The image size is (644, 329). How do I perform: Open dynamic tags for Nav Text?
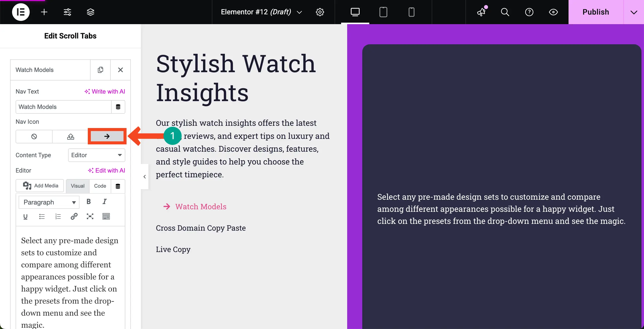[x=118, y=107]
